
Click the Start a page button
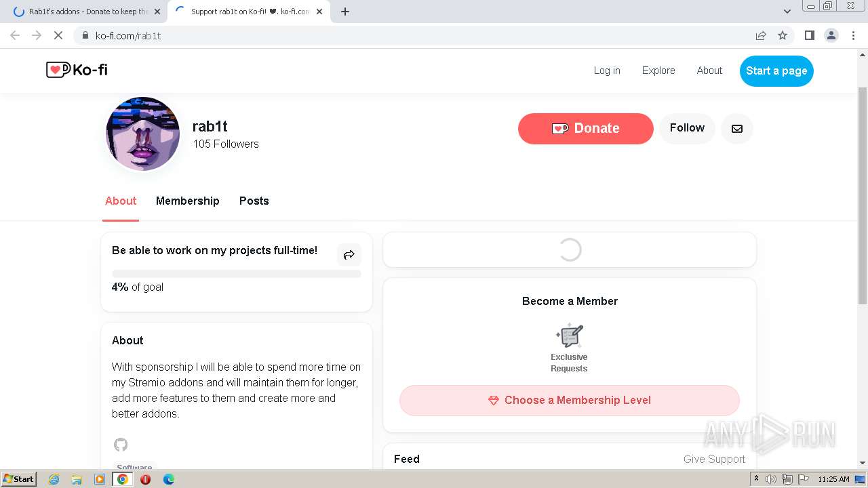click(x=776, y=70)
